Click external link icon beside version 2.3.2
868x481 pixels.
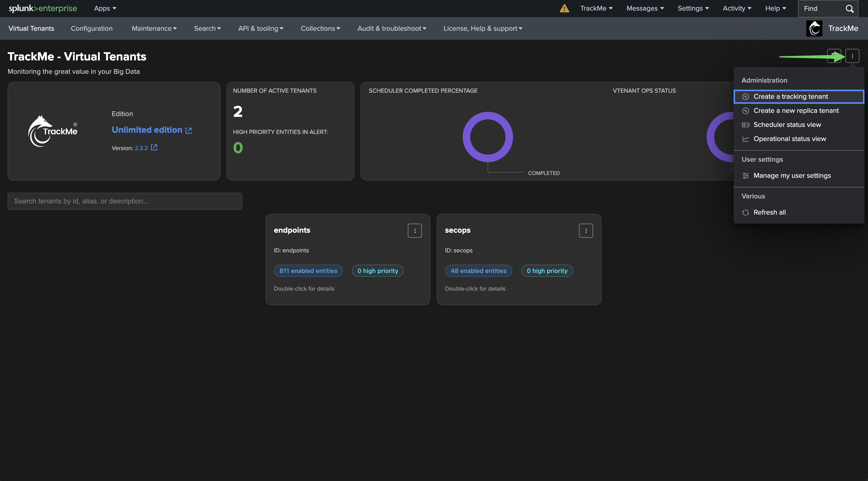(154, 147)
